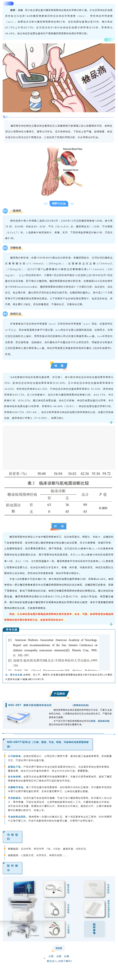Viewport: 118px width, 980px height.
Task: Click the 鞍形电极 accessory picture
Action: 54,889
